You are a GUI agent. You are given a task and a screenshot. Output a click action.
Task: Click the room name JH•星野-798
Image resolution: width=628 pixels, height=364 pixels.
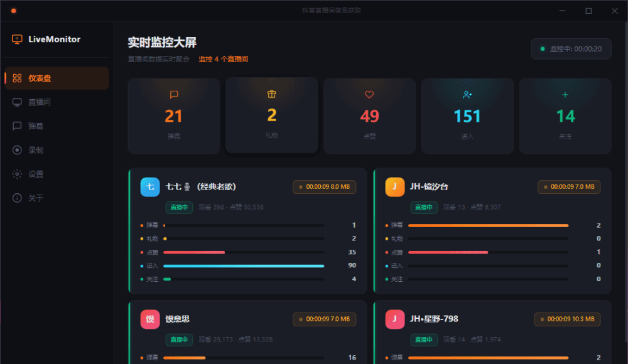pyautogui.click(x=434, y=319)
